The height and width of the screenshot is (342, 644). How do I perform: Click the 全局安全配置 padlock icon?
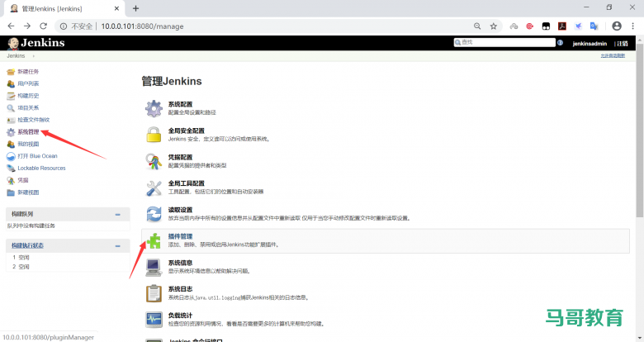[x=154, y=135]
